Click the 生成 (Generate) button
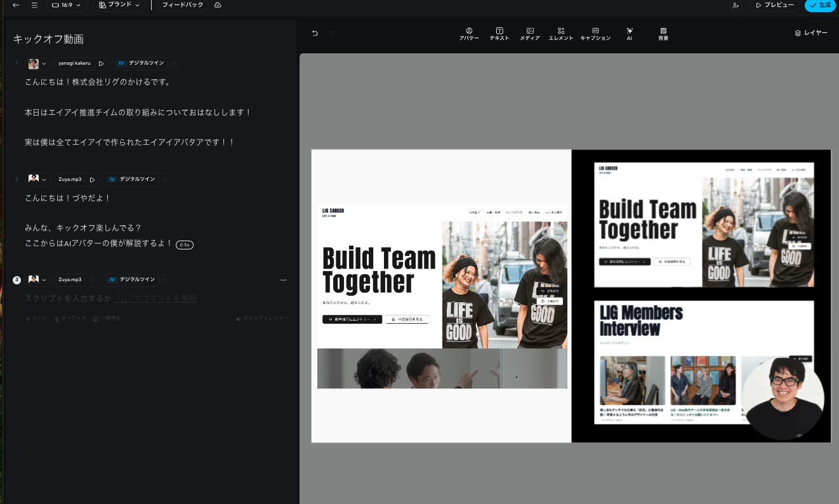Screen dimensions: 839x504 [820, 5]
